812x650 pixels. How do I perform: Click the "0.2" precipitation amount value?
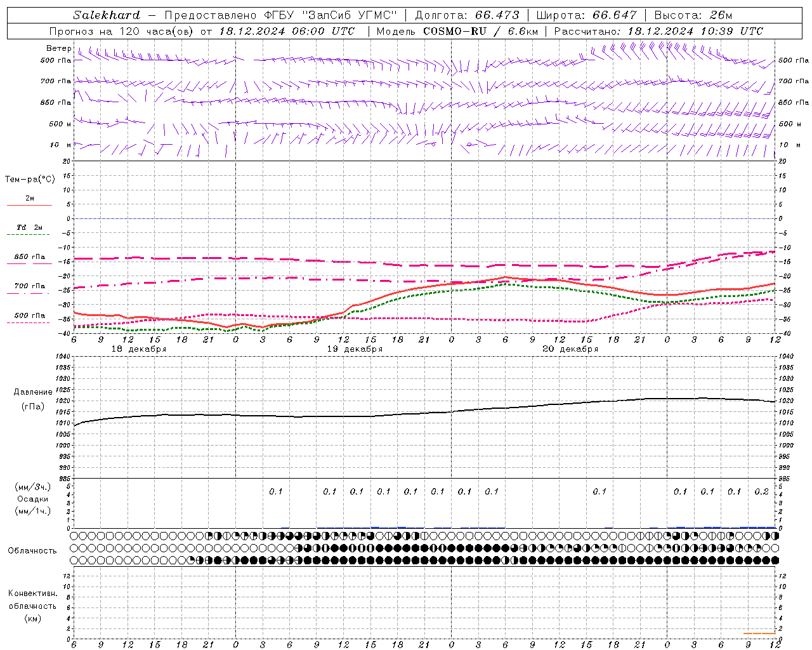click(762, 492)
